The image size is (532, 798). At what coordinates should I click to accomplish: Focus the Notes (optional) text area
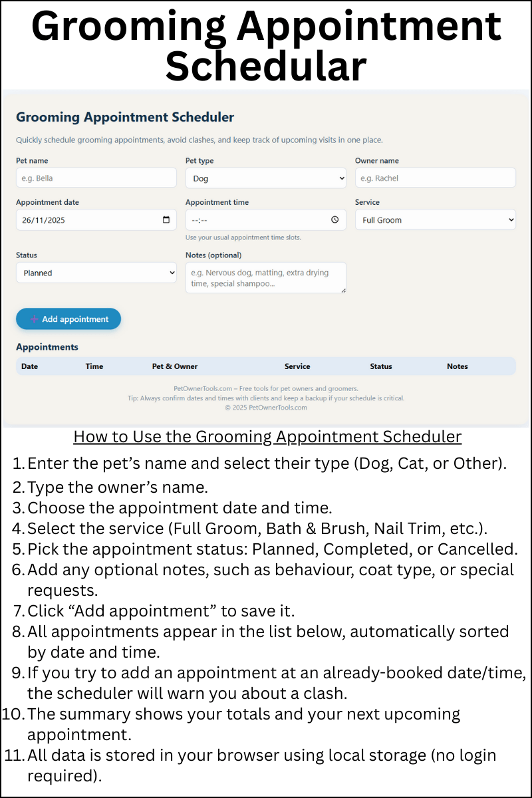pyautogui.click(x=265, y=277)
